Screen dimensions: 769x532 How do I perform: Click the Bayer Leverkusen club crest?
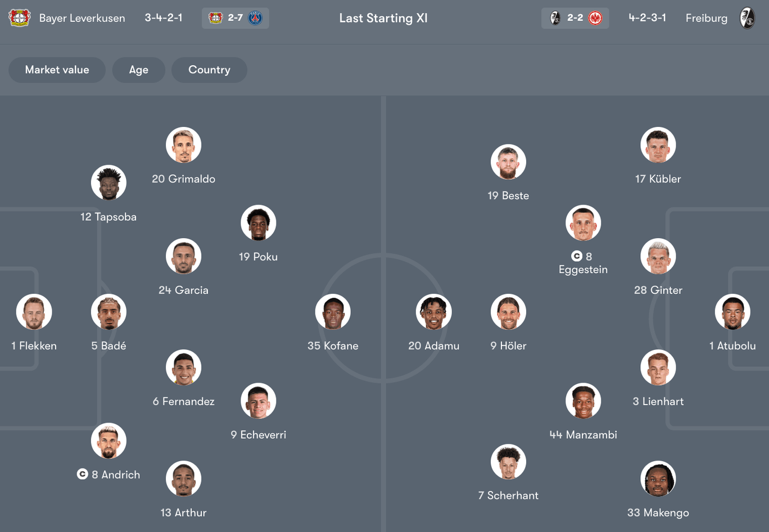(x=20, y=17)
